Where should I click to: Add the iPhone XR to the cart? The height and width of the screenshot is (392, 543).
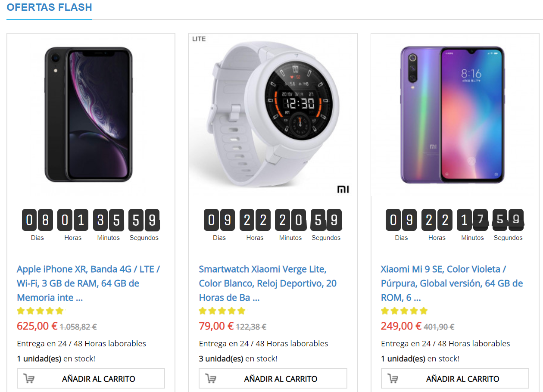point(98,379)
